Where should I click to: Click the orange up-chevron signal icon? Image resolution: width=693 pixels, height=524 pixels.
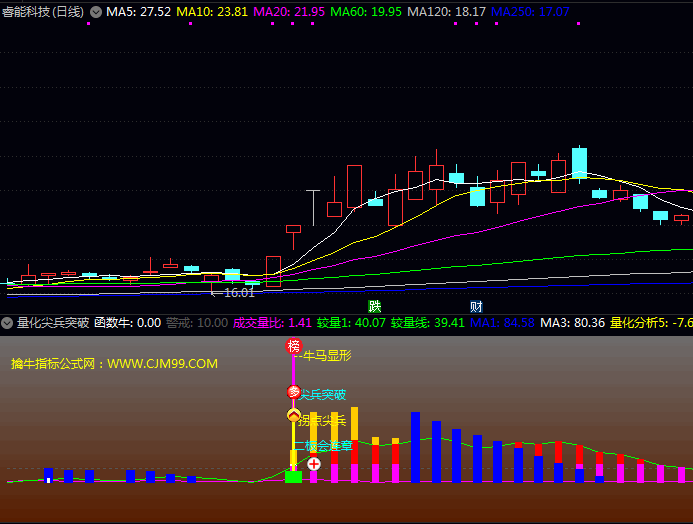(x=294, y=416)
